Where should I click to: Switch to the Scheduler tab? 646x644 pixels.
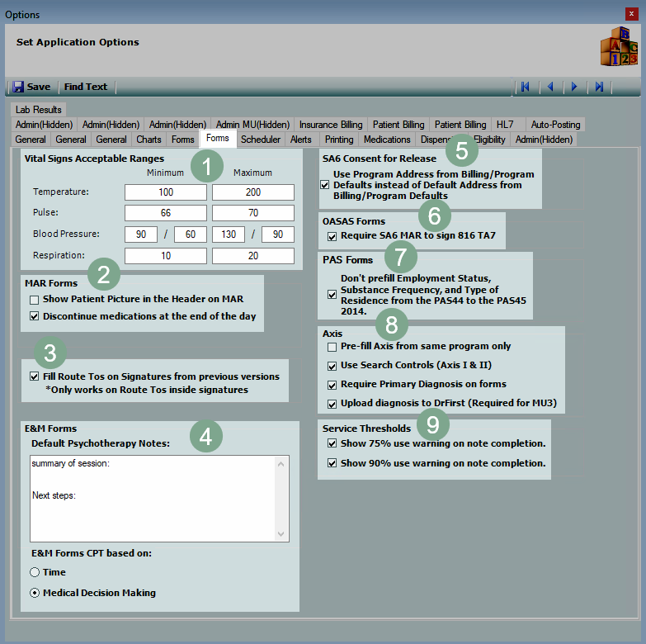coord(261,140)
